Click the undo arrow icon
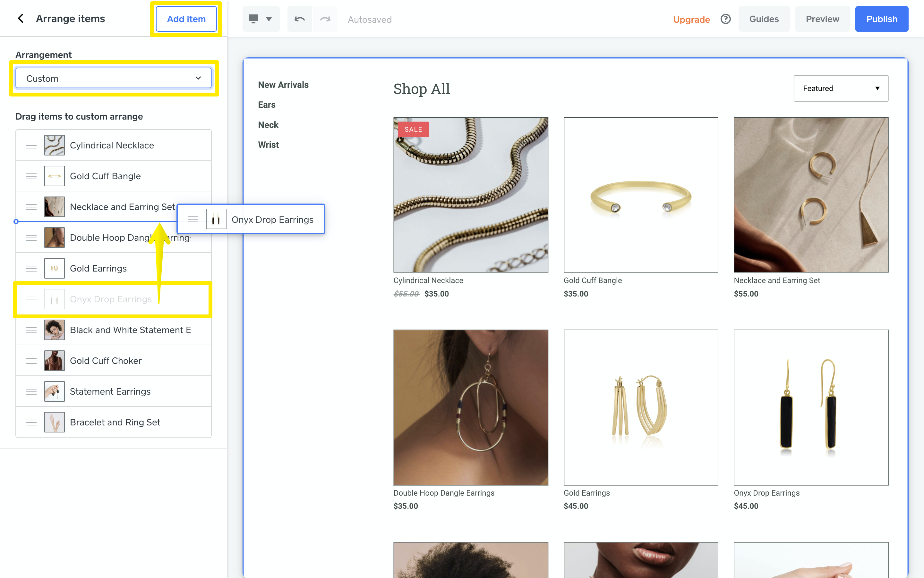 300,19
